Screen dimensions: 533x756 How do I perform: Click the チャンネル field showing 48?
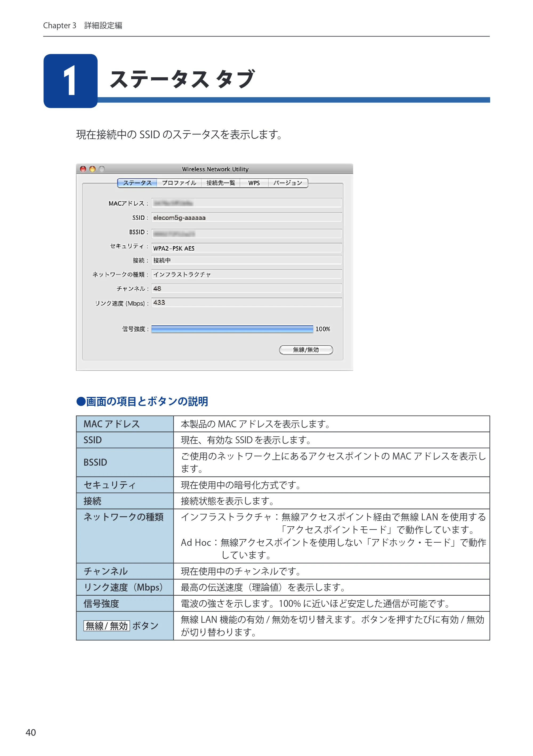[x=247, y=288]
